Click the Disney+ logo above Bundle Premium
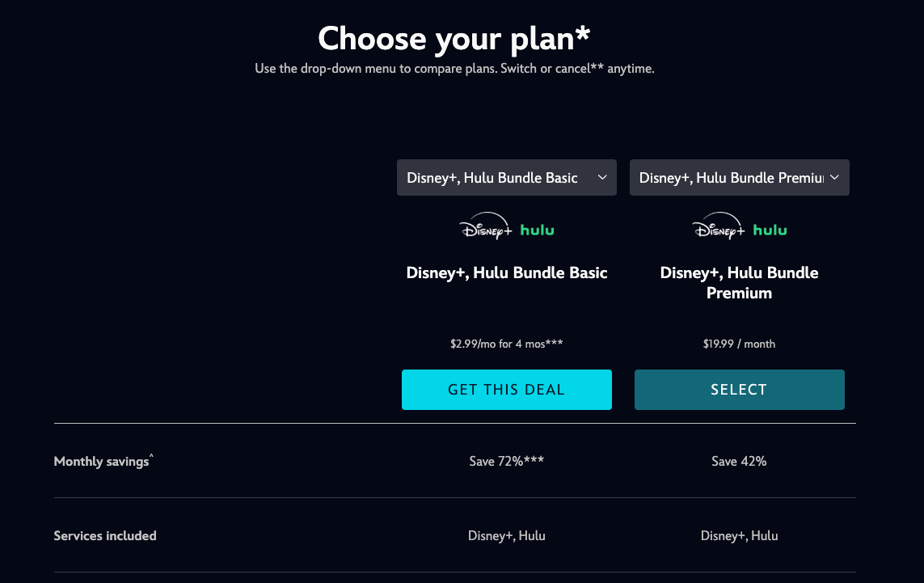Viewport: 924px width, 583px height. [x=719, y=227]
